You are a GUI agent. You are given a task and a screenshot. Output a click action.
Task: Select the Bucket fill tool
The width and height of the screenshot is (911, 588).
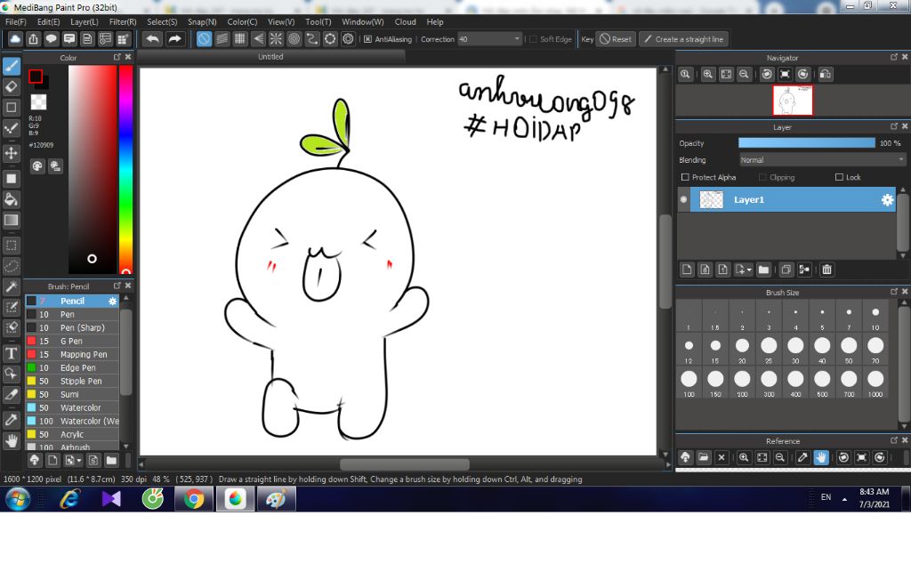[x=11, y=199]
